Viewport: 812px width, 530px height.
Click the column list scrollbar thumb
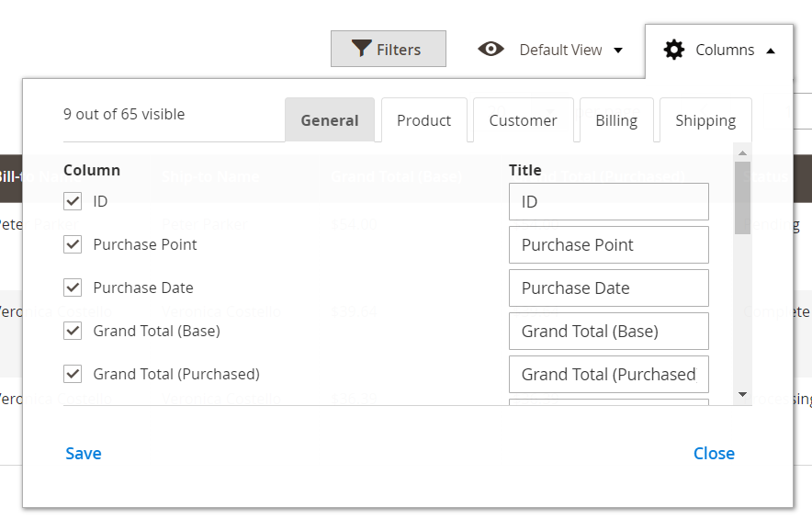pyautogui.click(x=742, y=197)
